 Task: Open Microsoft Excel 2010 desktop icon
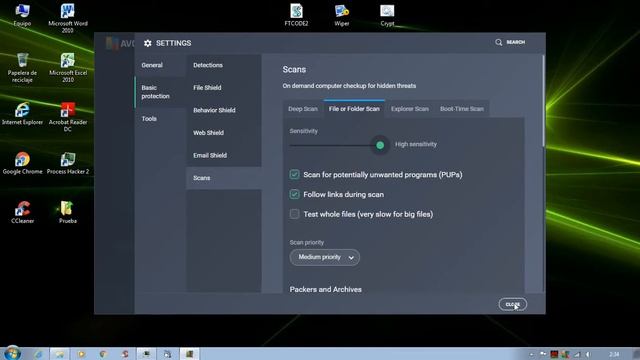(x=68, y=68)
